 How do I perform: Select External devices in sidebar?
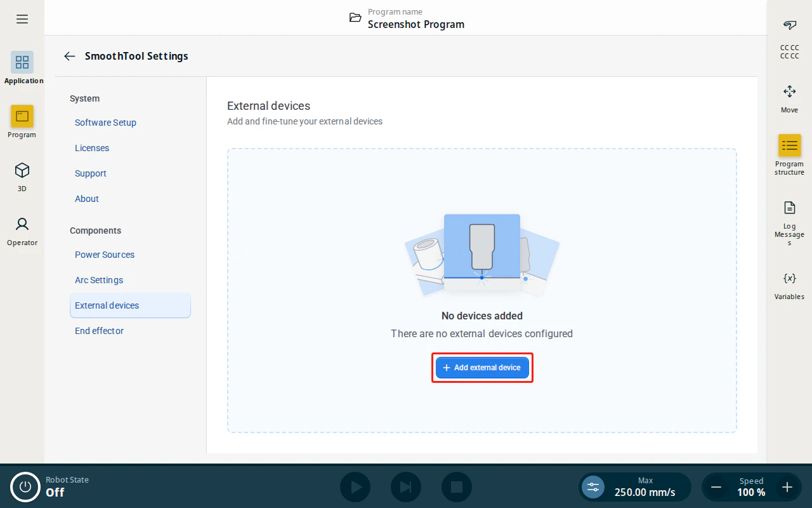click(x=130, y=305)
